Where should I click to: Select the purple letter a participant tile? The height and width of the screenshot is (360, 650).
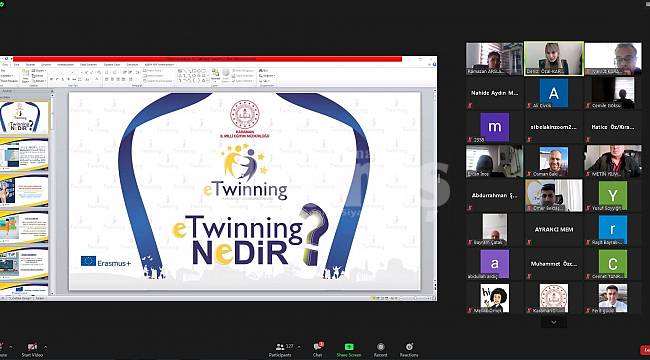point(495,263)
